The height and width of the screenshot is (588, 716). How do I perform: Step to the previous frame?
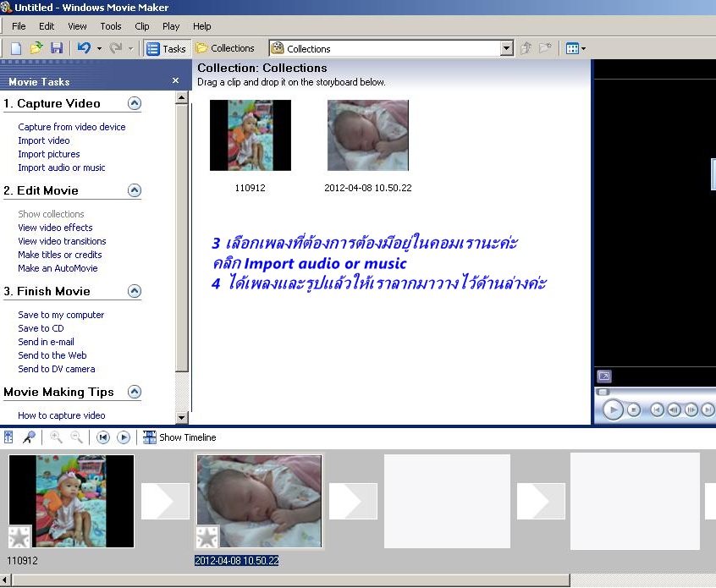(674, 410)
